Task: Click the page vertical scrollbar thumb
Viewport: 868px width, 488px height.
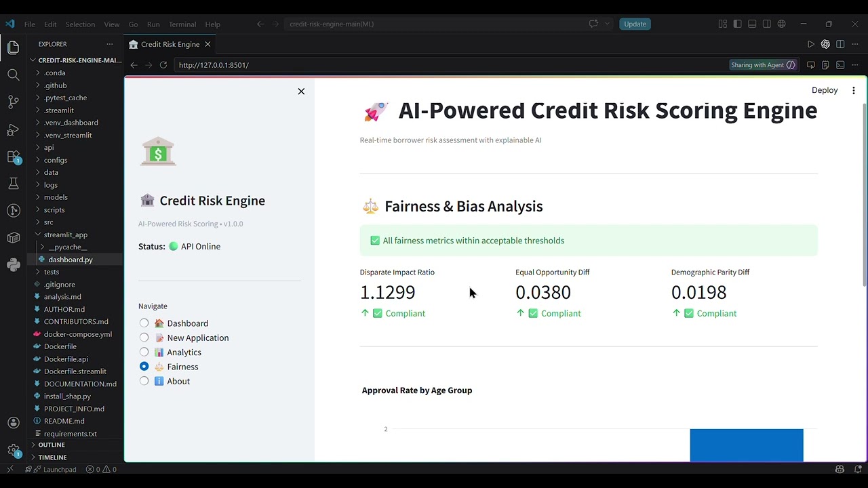Action: [864, 195]
